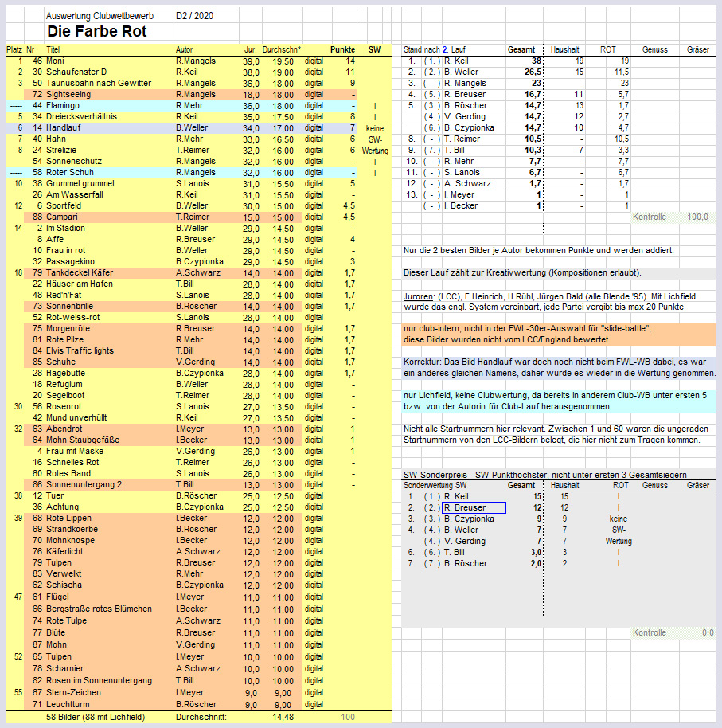
Task: Select the 'Sonnenschutz' title cell
Action: 74,161
